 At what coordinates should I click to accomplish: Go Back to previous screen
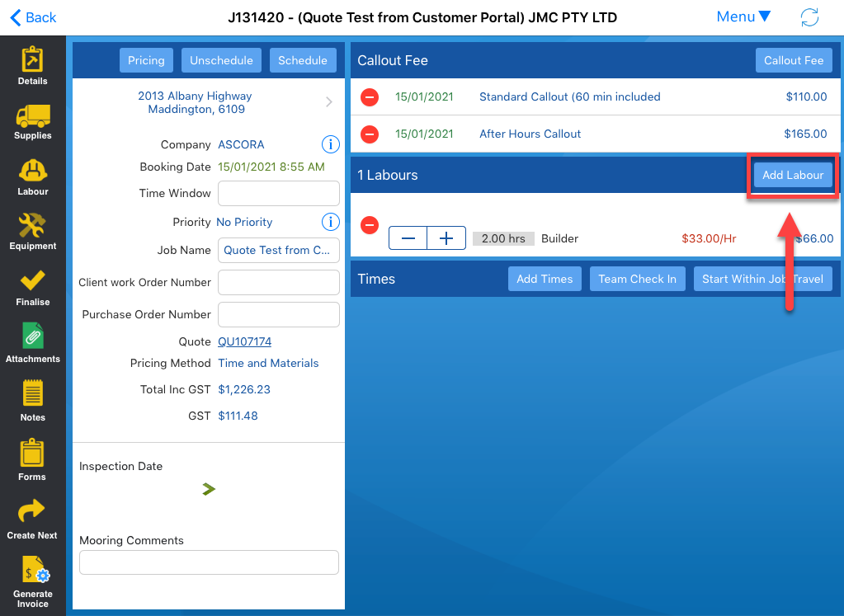point(33,17)
